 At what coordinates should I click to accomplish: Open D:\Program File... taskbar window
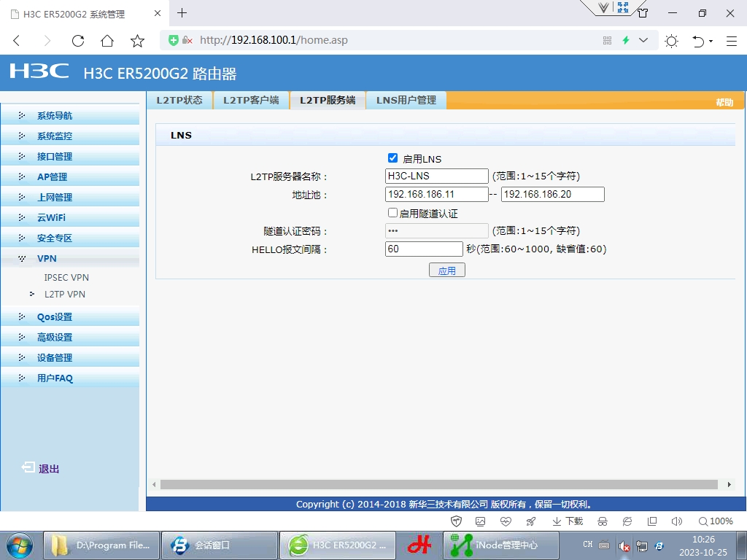tap(101, 545)
